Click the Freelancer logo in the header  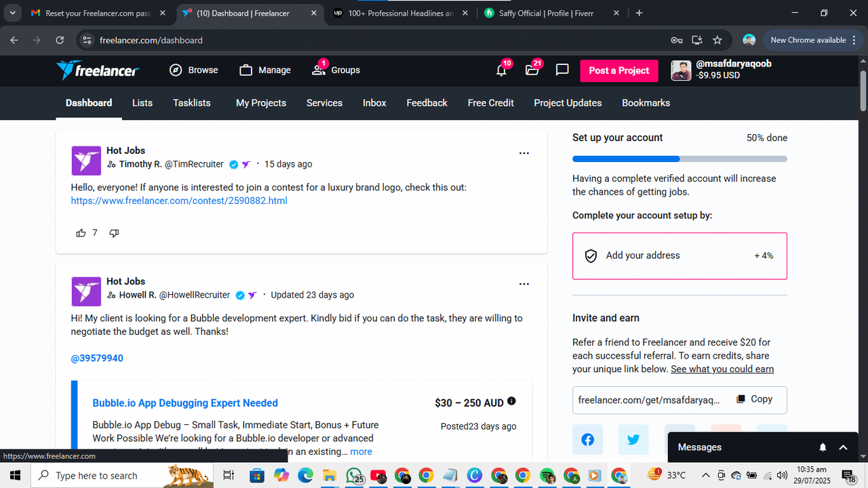[x=98, y=70]
